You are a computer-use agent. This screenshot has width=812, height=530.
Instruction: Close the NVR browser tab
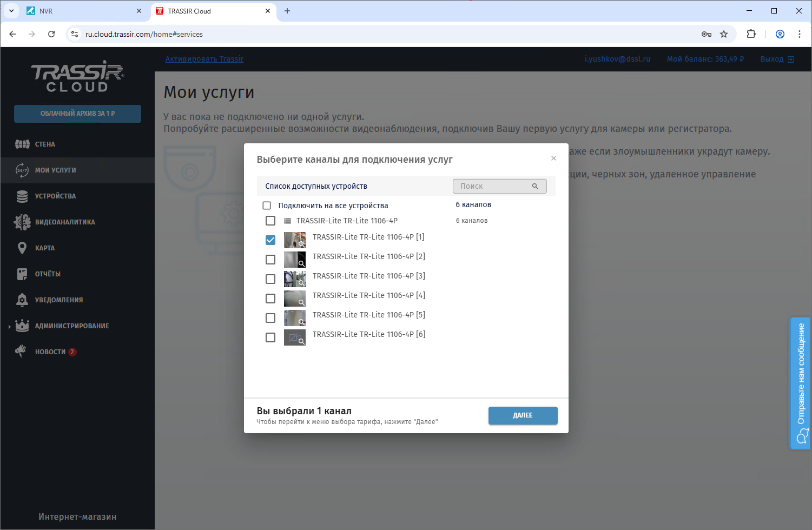pyautogui.click(x=139, y=11)
